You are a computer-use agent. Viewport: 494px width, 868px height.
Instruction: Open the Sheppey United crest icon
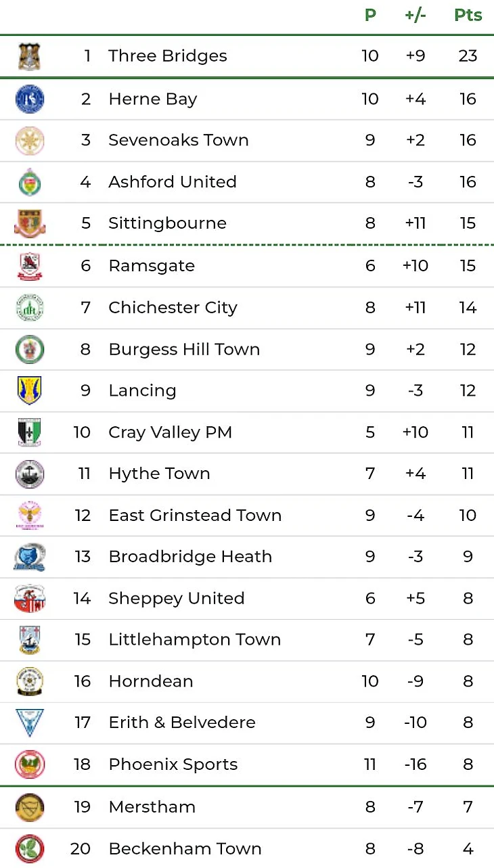(x=29, y=598)
